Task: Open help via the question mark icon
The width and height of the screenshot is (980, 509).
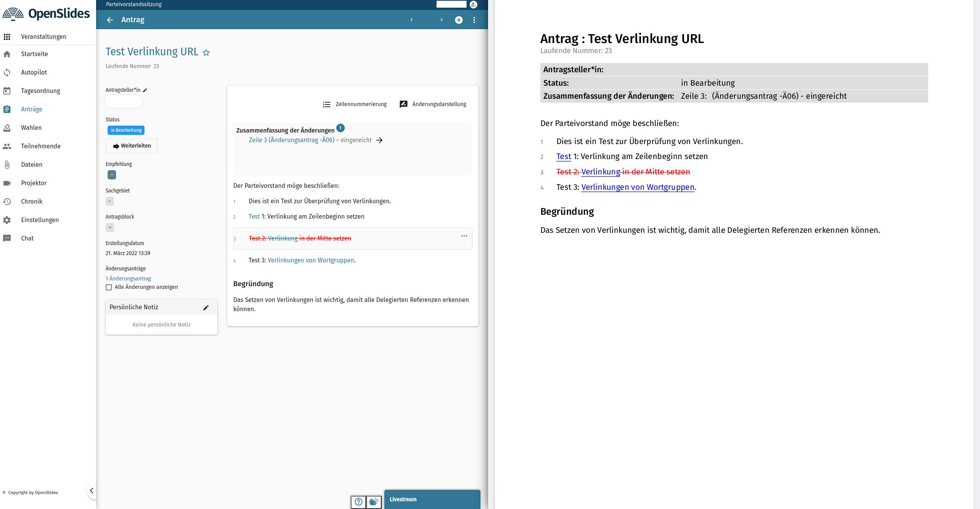Action: coord(359,502)
